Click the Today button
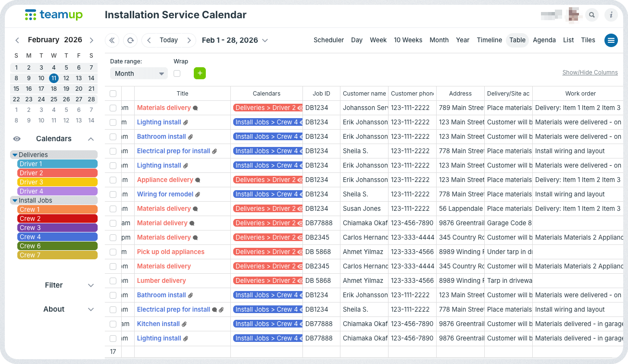 tap(169, 40)
